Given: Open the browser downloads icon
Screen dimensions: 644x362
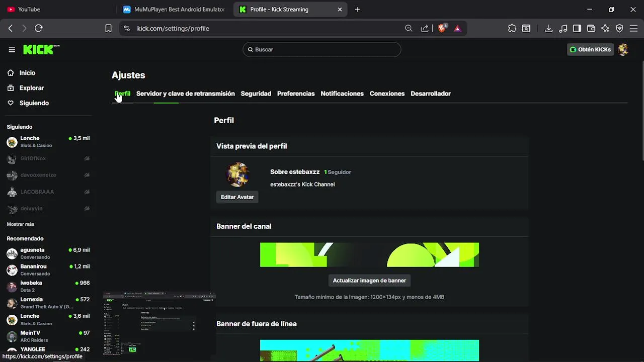Looking at the screenshot, I should pyautogui.click(x=549, y=29).
